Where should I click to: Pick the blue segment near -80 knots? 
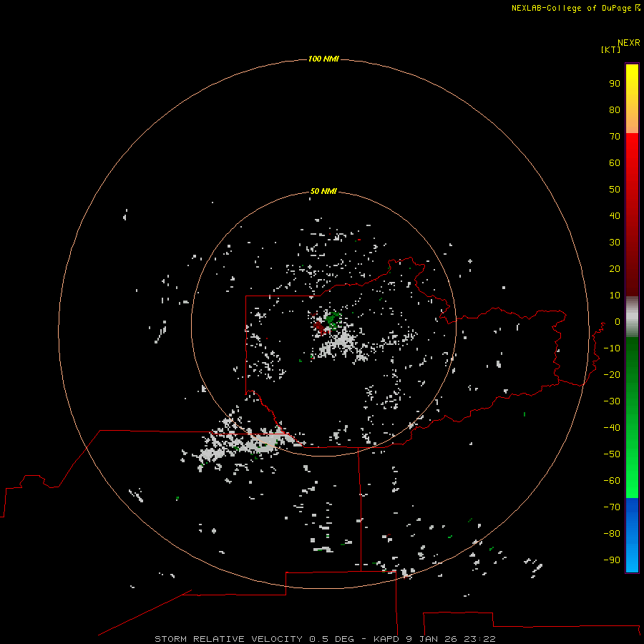point(632,534)
